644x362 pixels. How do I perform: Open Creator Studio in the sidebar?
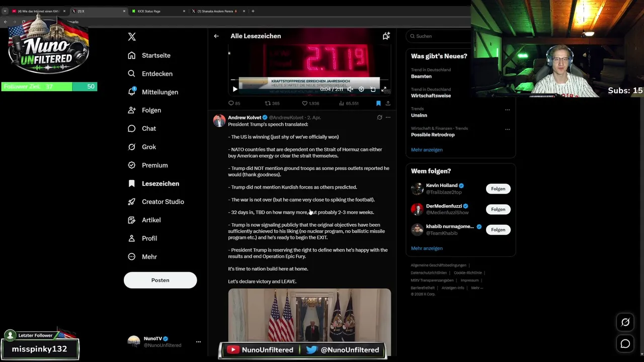pos(156,202)
